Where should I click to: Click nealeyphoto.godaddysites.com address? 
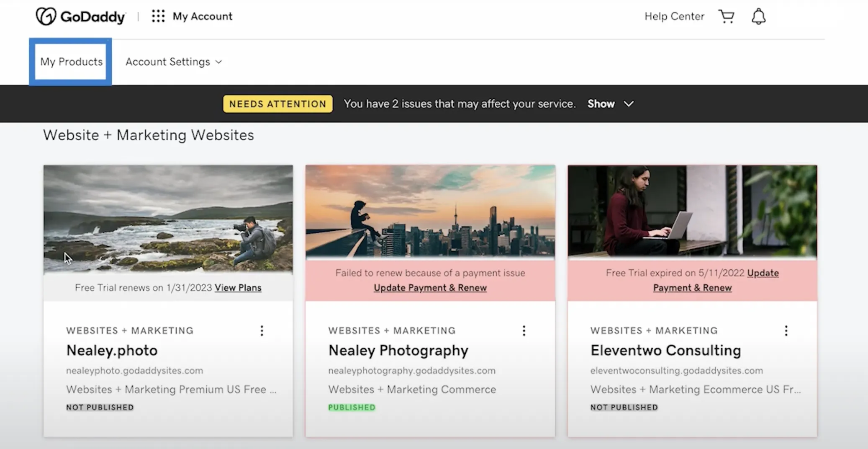point(134,371)
